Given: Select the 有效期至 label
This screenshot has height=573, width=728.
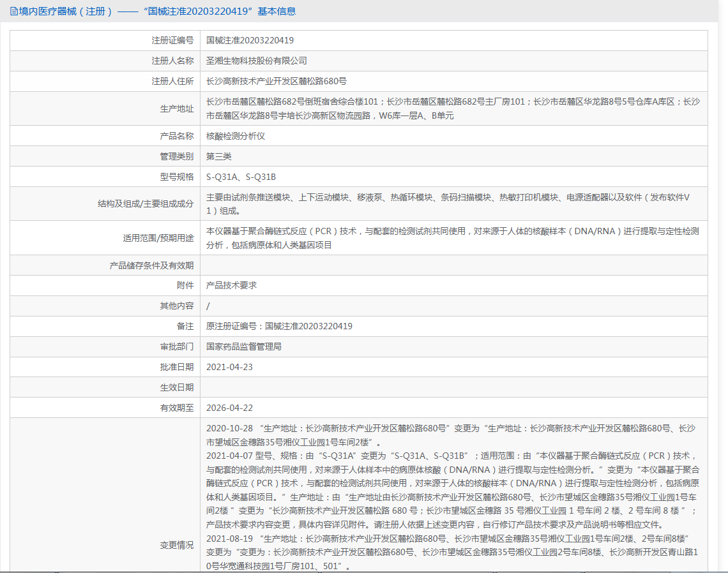Looking at the screenshot, I should point(176,408).
